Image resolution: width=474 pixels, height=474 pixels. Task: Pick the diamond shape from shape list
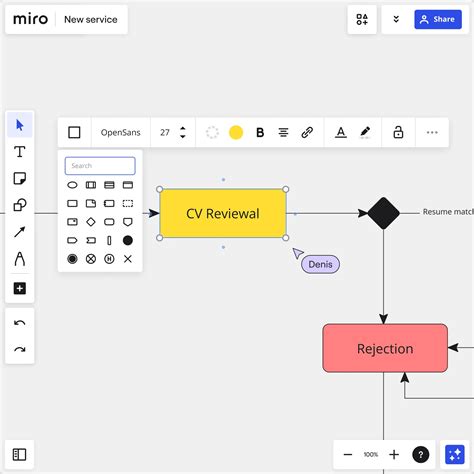click(91, 222)
